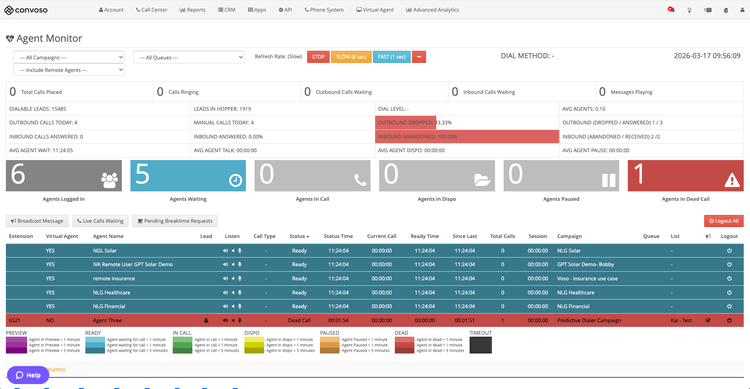Click whisper arrow icon in Agent Three row

(x=233, y=321)
